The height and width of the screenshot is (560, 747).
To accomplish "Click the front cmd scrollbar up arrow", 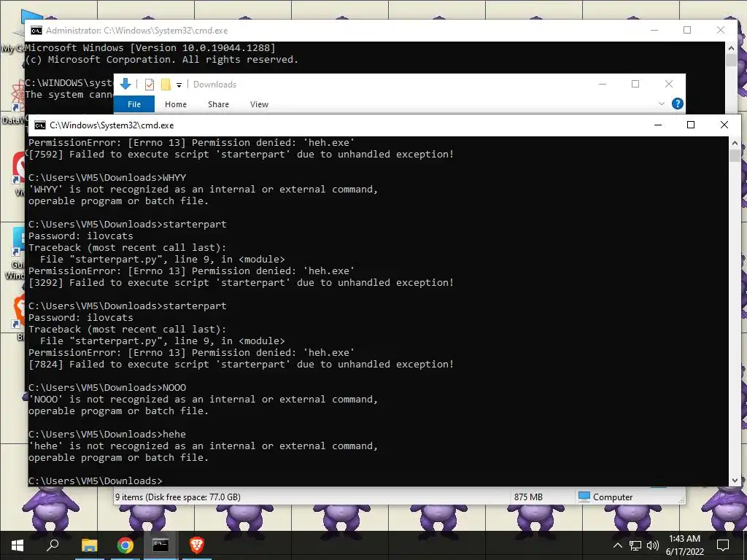I will coord(735,143).
